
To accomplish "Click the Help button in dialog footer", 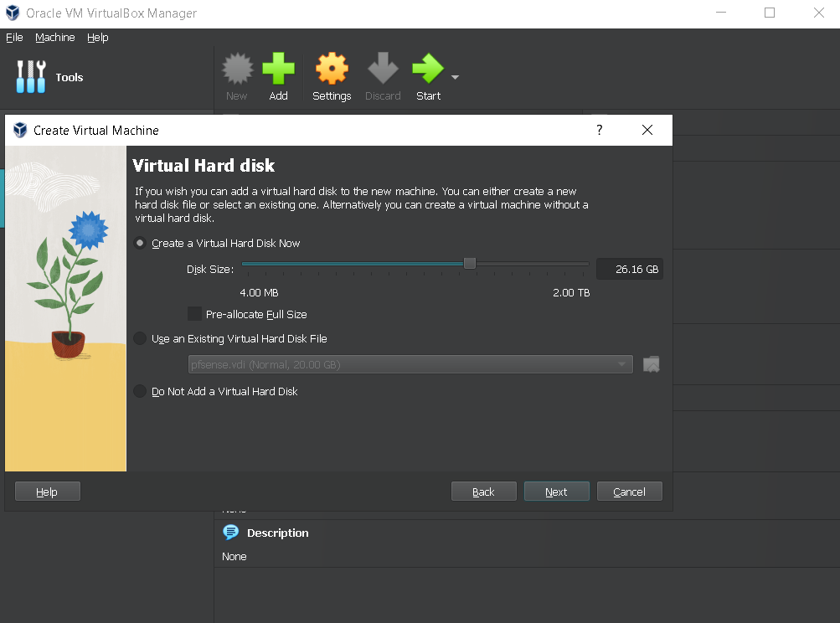I will (x=48, y=492).
